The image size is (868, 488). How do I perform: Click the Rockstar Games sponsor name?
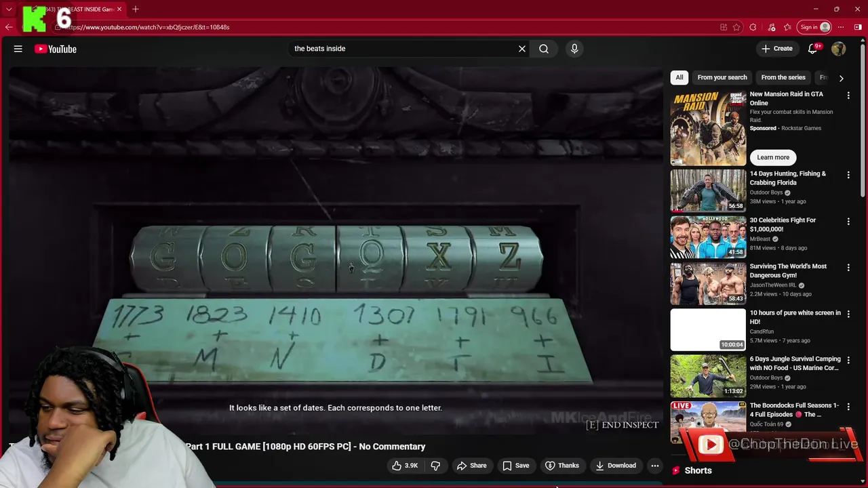tap(801, 128)
